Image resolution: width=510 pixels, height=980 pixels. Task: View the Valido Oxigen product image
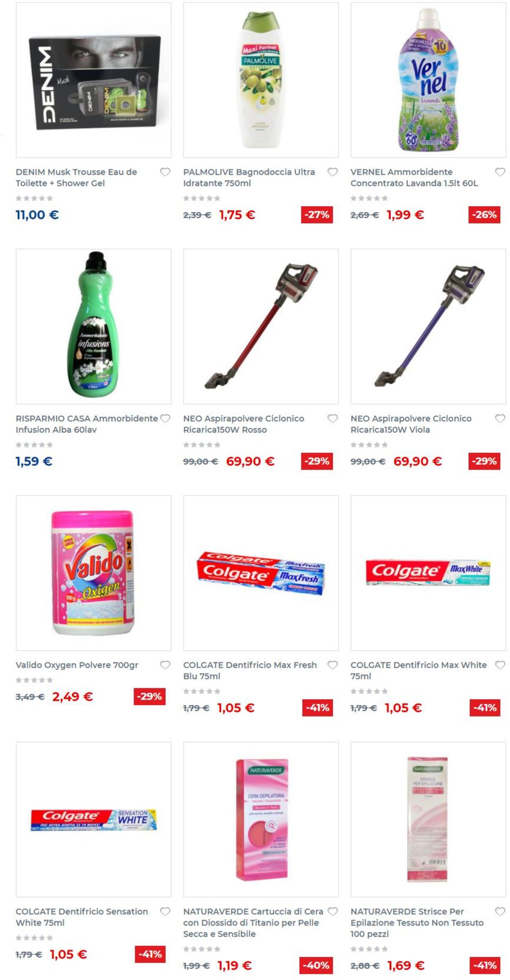(93, 573)
